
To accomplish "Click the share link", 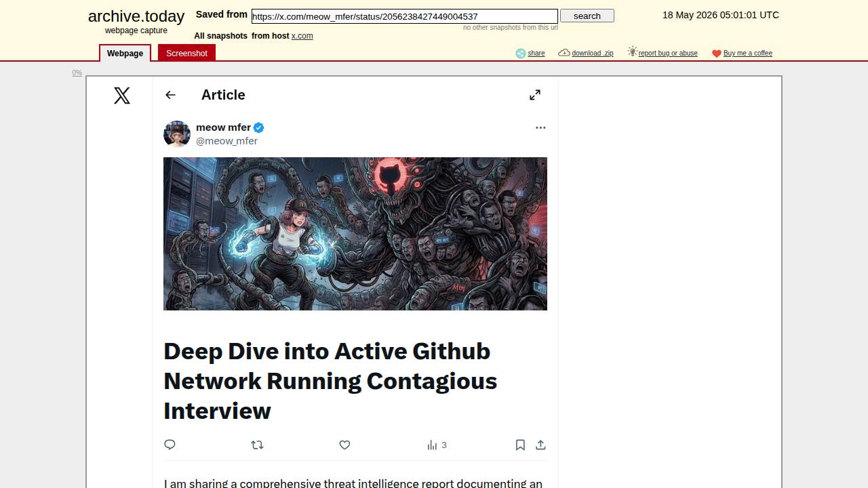I will [536, 54].
